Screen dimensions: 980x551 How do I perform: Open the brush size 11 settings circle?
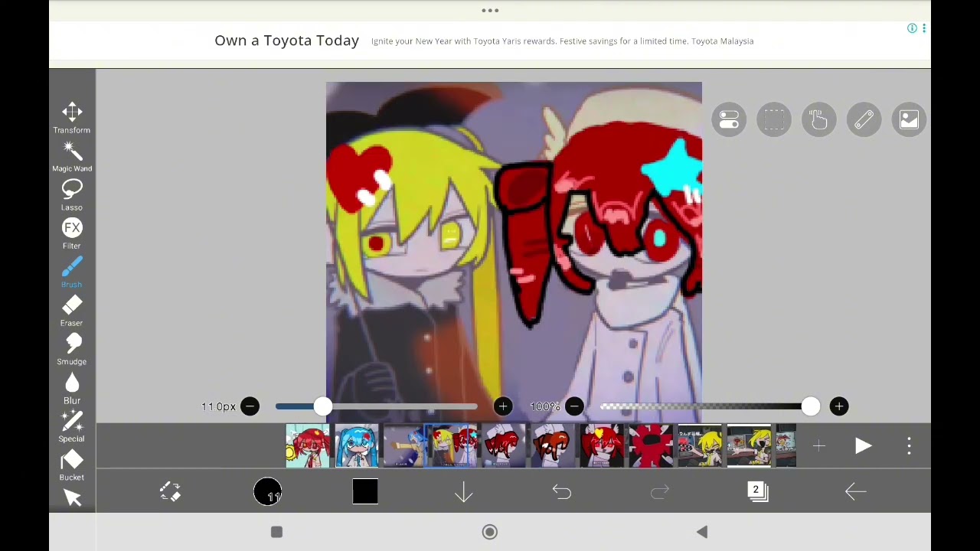tap(268, 491)
